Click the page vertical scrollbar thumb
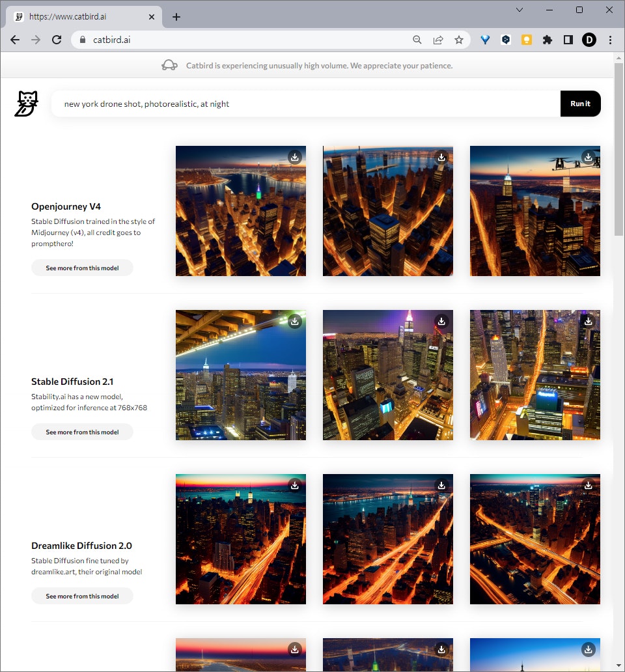625x672 pixels. coord(618,149)
